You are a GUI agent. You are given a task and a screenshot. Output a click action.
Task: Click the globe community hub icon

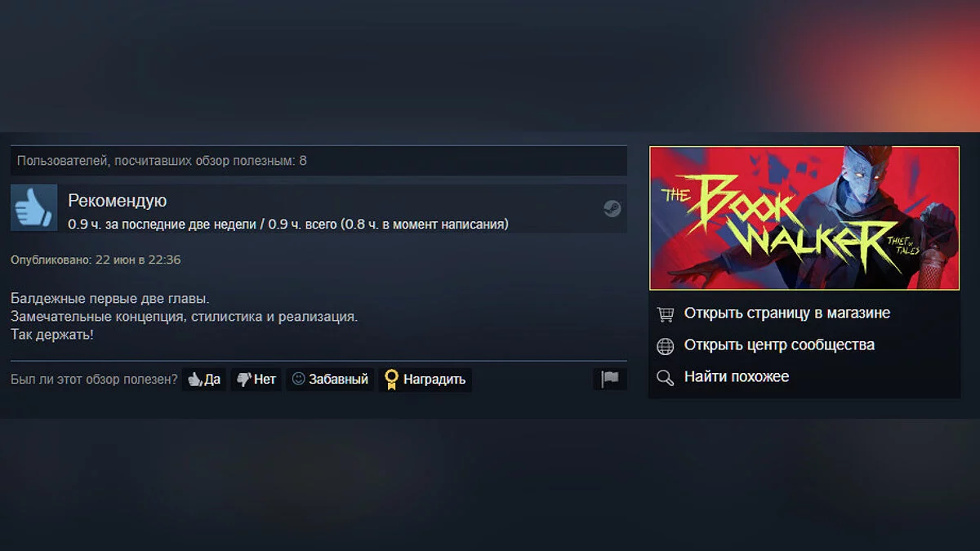point(666,346)
